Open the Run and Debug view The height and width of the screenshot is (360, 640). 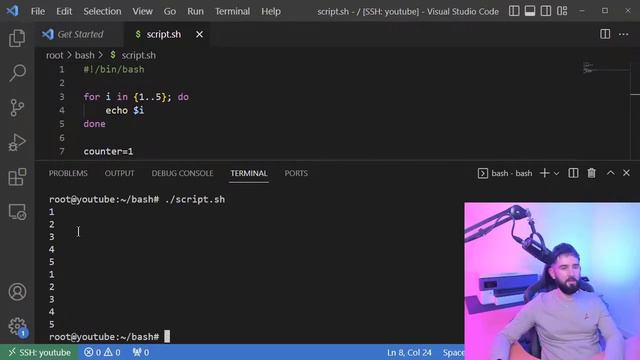point(17,142)
